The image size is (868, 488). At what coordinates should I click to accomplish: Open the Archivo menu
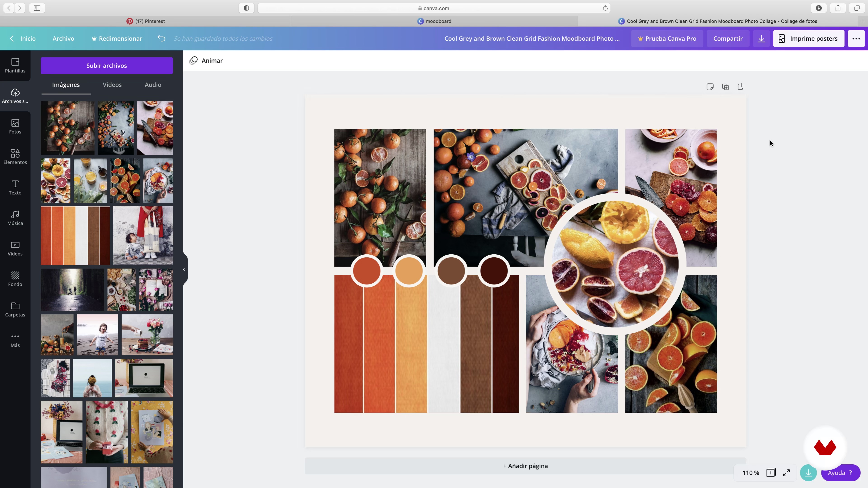(63, 38)
